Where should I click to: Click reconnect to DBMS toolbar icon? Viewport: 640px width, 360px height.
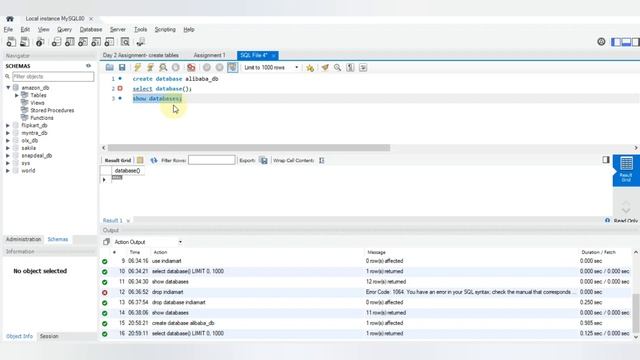(140, 42)
